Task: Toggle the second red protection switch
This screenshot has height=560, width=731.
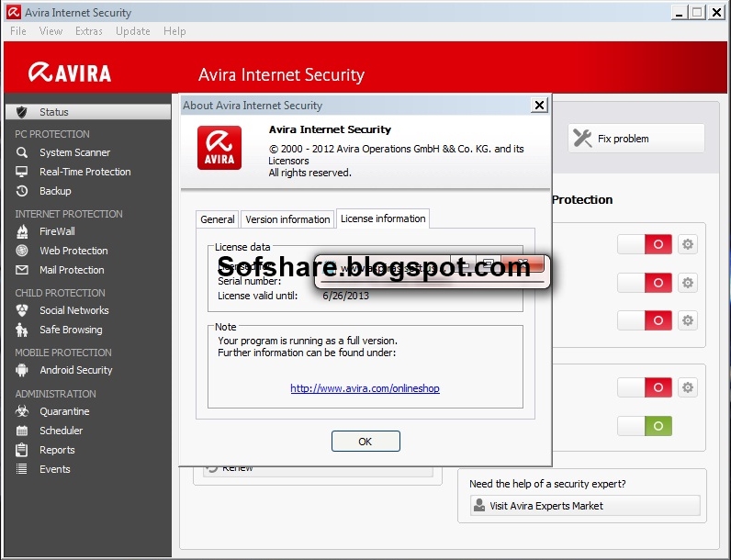Action: coord(645,283)
